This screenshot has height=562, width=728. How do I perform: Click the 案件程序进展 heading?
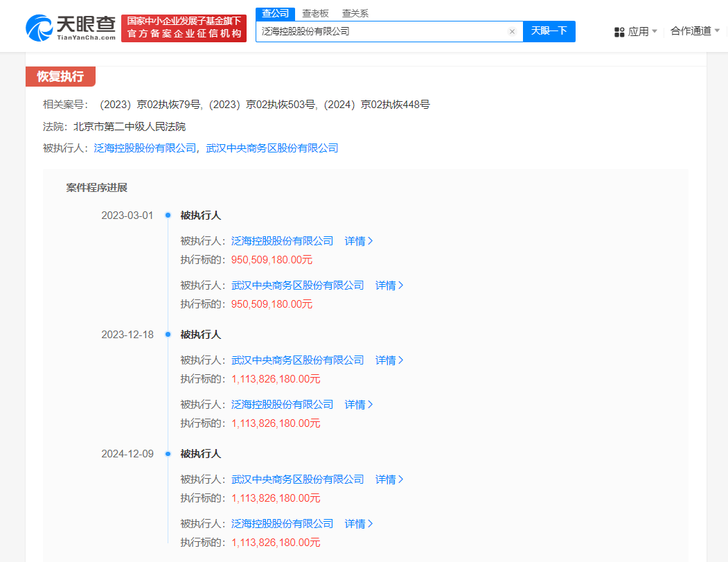[x=96, y=188]
